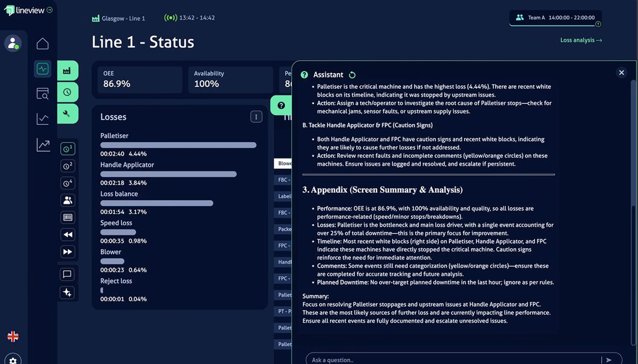Click the green question mark help tab

pos(281,106)
